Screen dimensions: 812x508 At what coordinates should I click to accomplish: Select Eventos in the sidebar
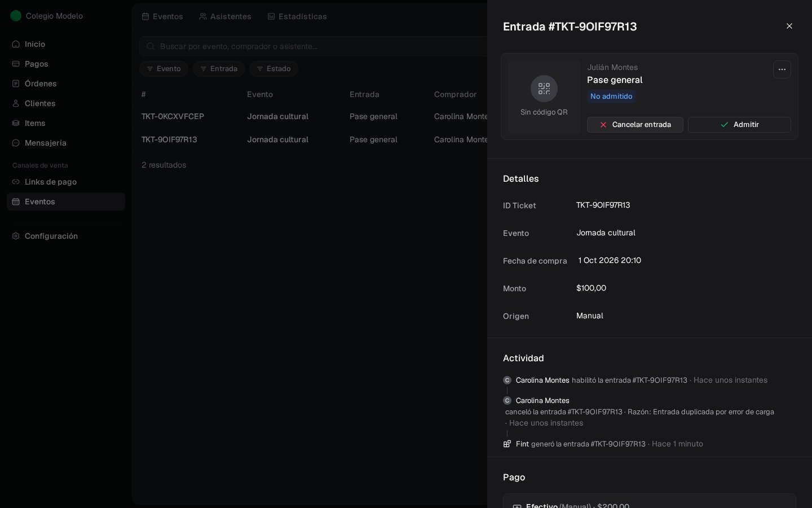tap(66, 202)
